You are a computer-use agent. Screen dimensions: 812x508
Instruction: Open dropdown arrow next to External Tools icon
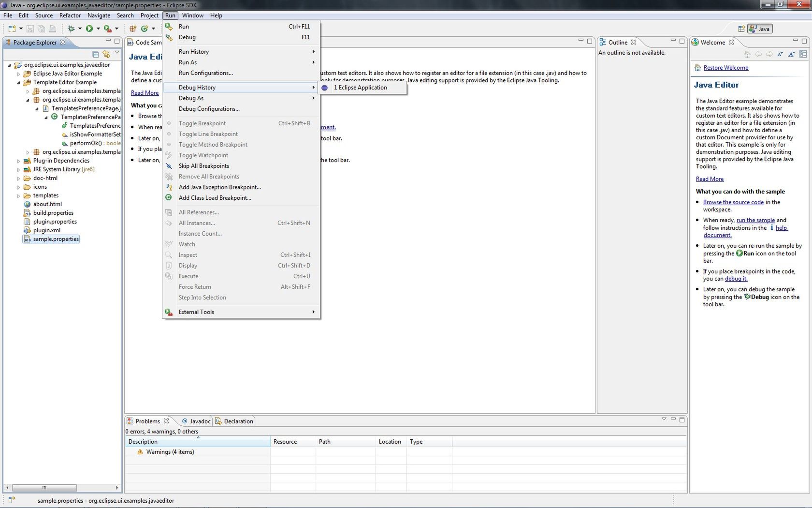pyautogui.click(x=116, y=29)
